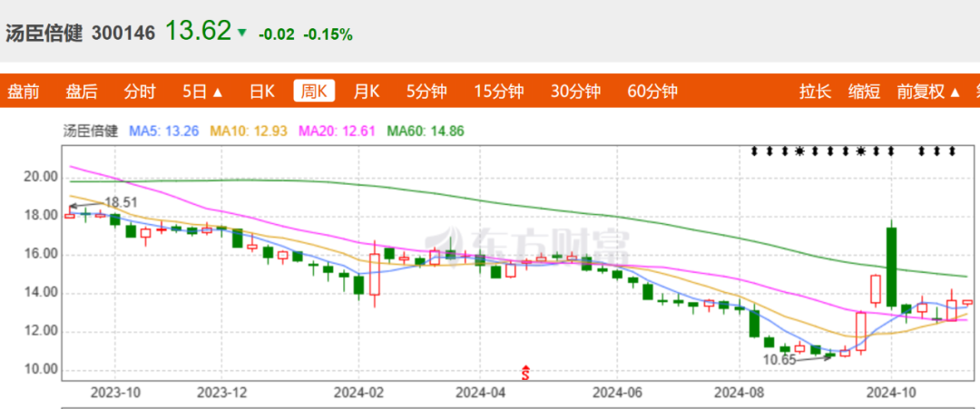
Task: Click the second star event marker above chart
Action: 860,151
